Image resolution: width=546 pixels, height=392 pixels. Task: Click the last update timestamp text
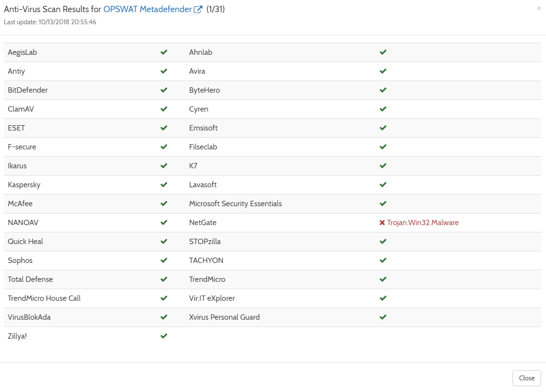[50, 22]
